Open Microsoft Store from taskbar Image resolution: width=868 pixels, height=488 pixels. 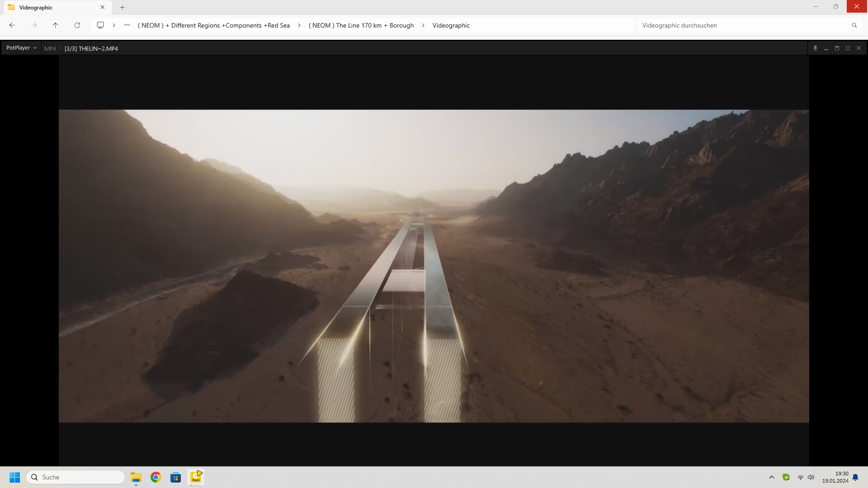tap(176, 477)
